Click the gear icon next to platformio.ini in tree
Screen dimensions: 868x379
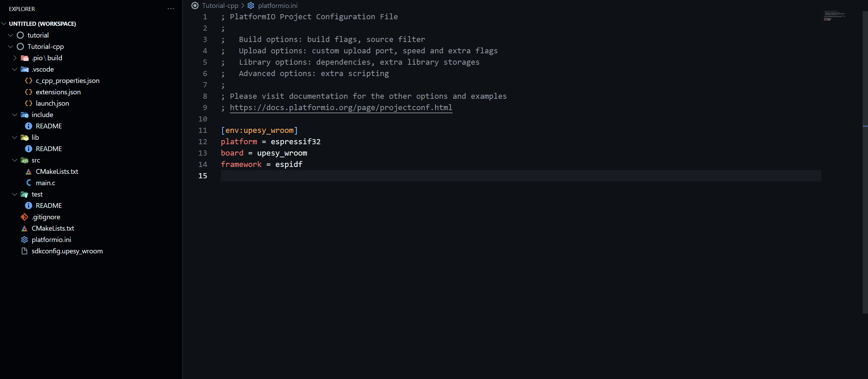(24, 240)
